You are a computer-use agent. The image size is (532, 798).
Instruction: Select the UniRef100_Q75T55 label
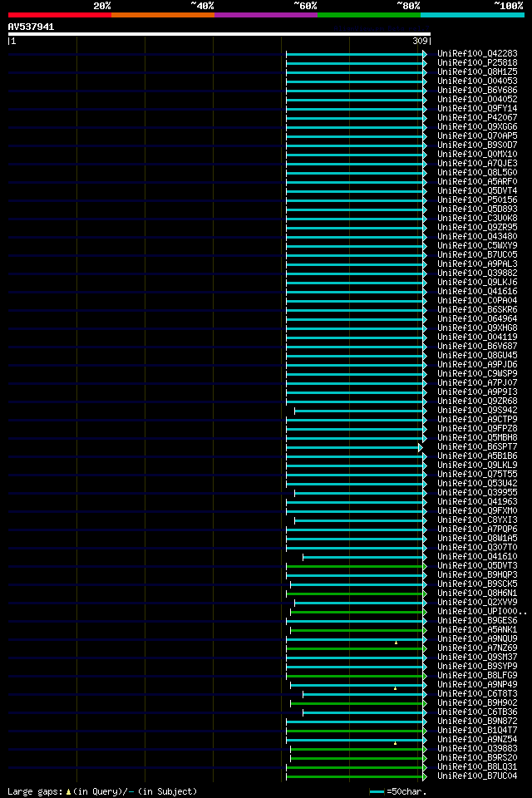(477, 475)
